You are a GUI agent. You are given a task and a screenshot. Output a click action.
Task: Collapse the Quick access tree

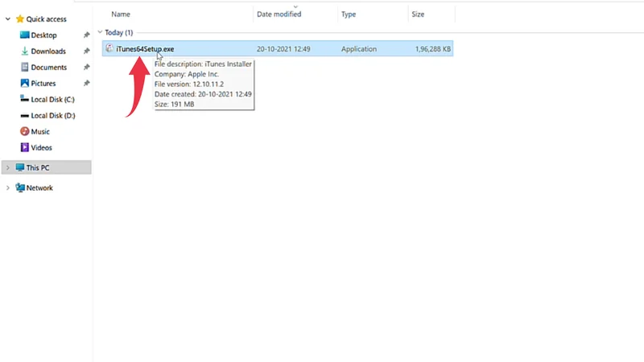pos(8,19)
